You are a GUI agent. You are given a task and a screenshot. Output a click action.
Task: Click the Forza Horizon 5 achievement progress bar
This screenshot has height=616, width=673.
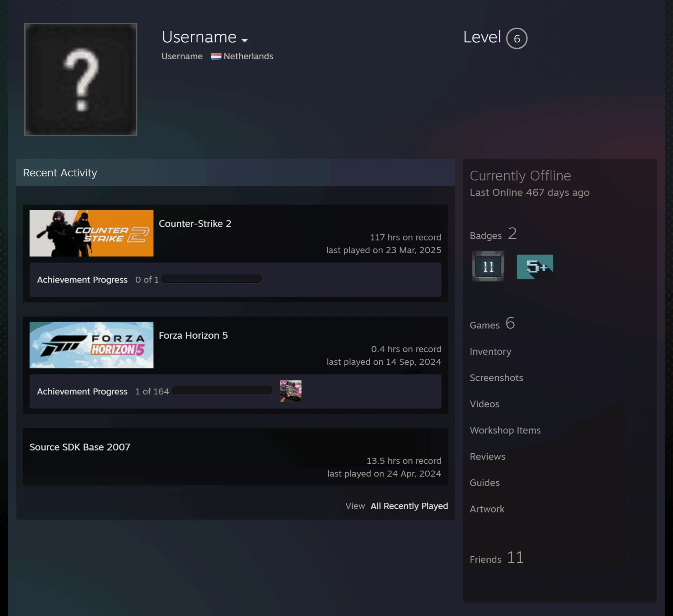pos(223,391)
